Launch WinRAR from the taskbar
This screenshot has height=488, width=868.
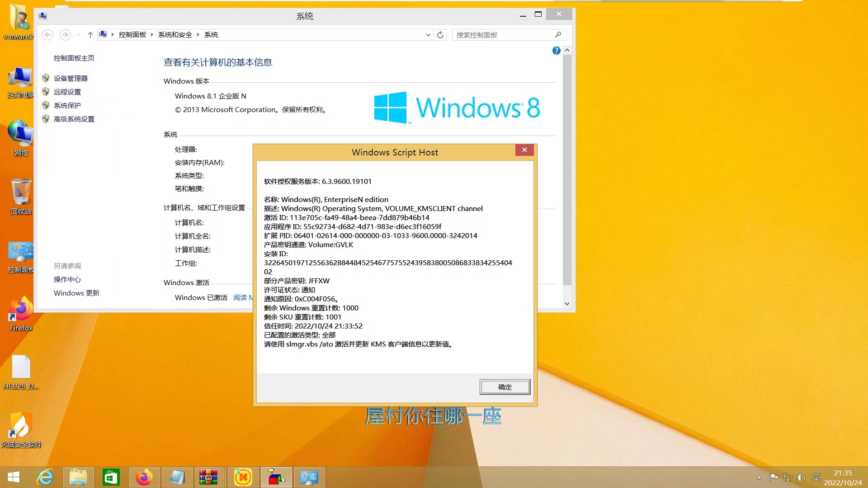(209, 477)
